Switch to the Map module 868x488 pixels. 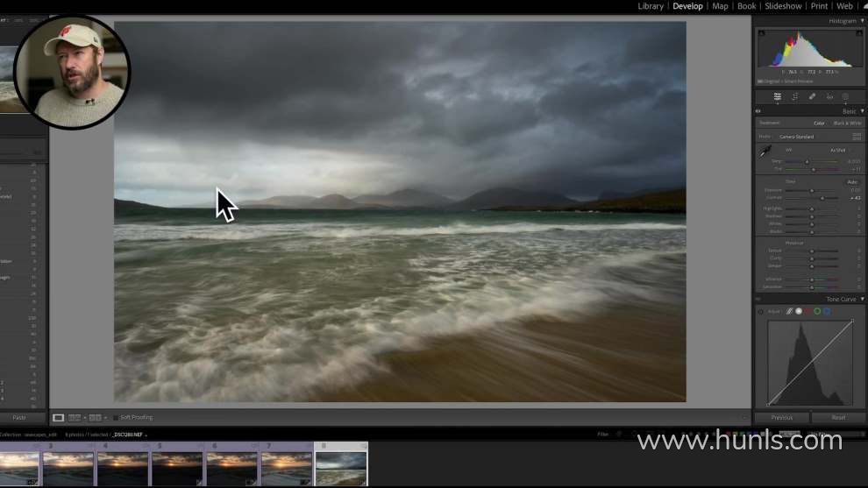tap(720, 6)
